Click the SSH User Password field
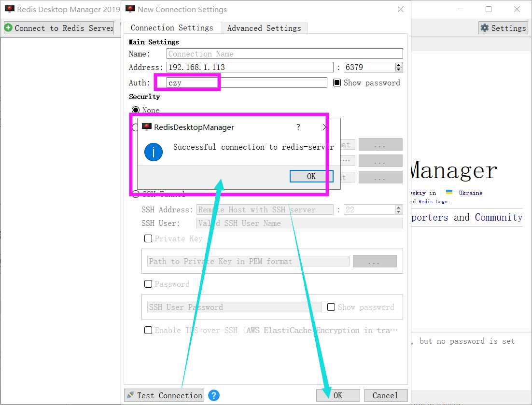The height and width of the screenshot is (405, 532). click(x=234, y=307)
